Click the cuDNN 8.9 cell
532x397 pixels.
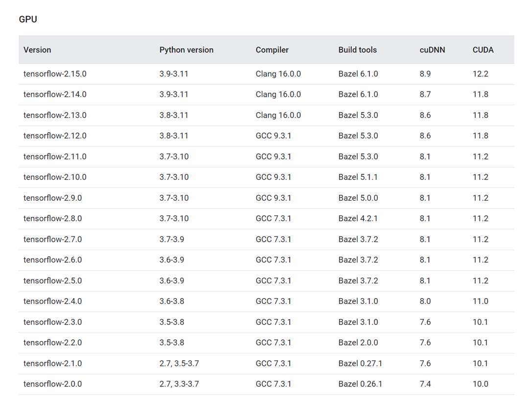(425, 74)
